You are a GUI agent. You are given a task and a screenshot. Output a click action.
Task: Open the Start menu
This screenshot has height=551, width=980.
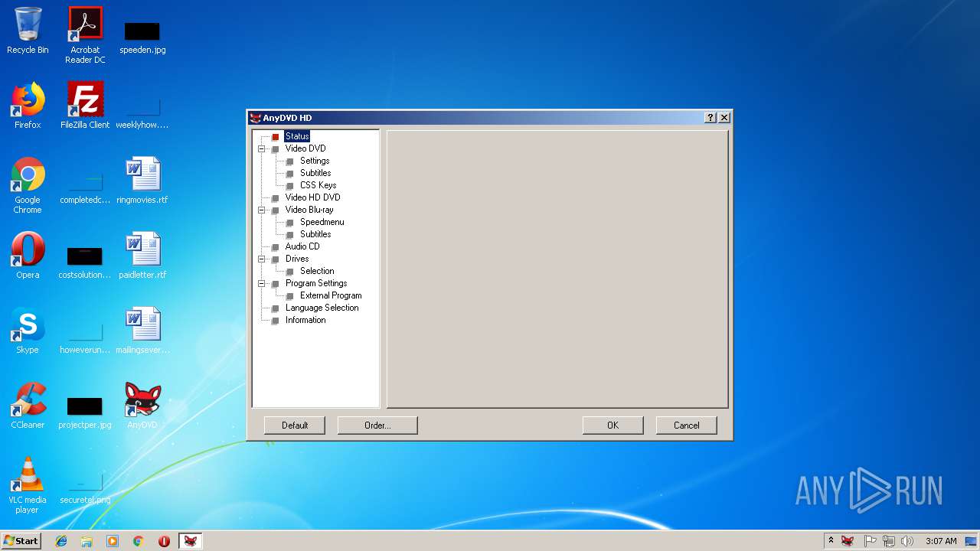[x=21, y=540]
